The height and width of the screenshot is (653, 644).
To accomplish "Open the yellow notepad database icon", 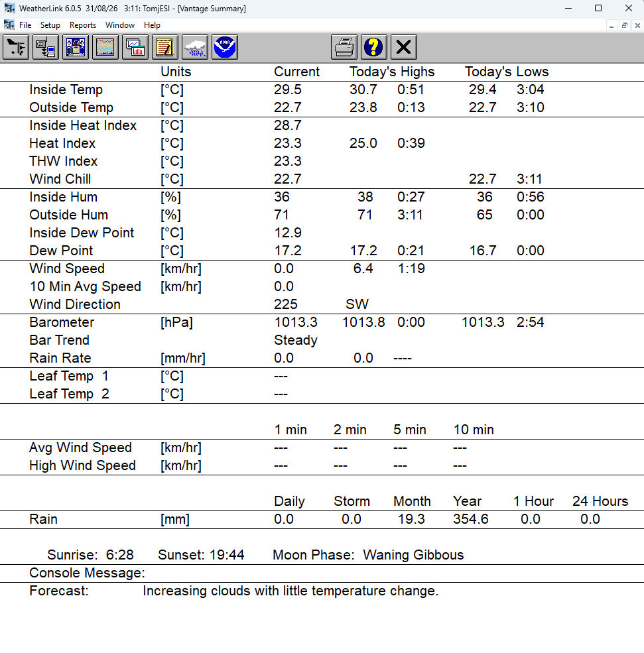I will (165, 47).
